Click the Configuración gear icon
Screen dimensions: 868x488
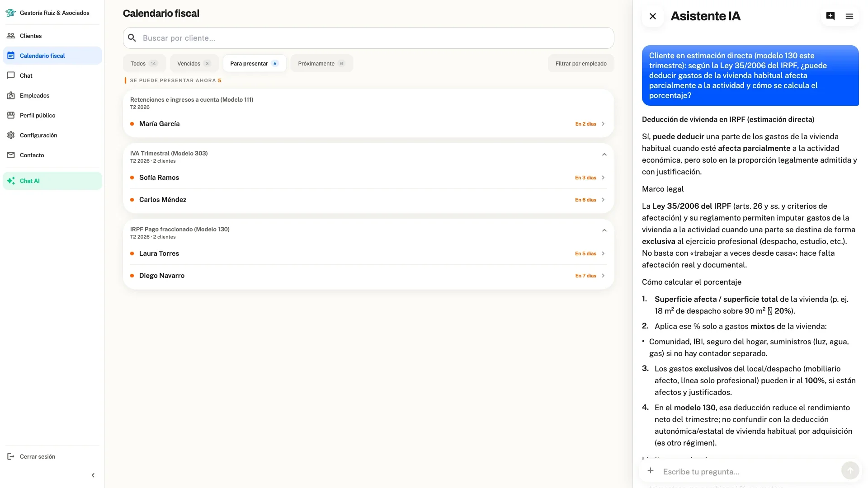tap(11, 135)
